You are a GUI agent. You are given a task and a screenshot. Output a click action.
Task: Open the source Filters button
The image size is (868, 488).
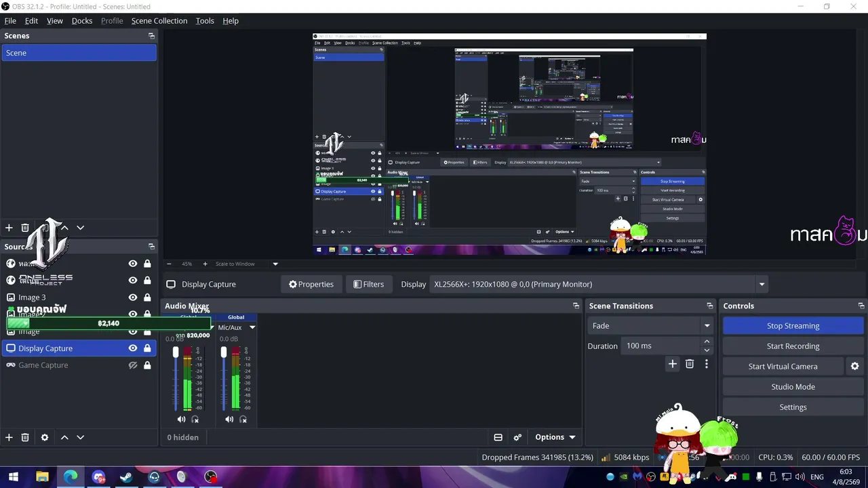click(x=369, y=284)
